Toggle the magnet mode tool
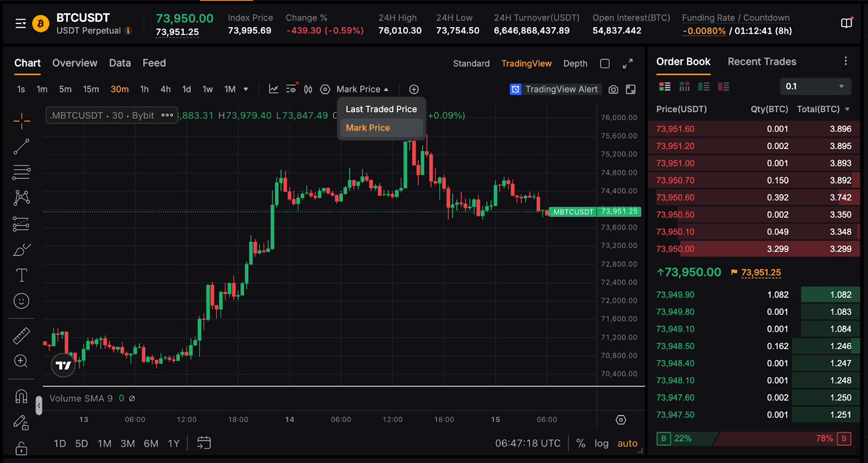Image resolution: width=868 pixels, height=463 pixels. [22, 397]
